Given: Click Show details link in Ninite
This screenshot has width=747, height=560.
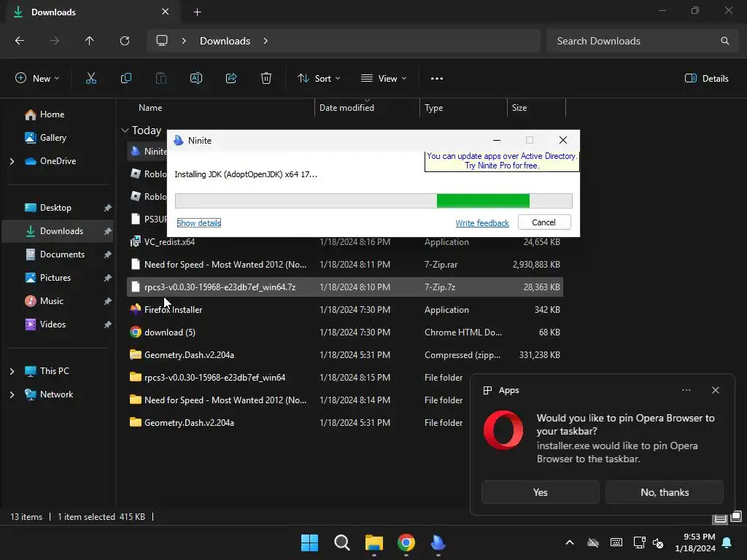Looking at the screenshot, I should click(198, 223).
